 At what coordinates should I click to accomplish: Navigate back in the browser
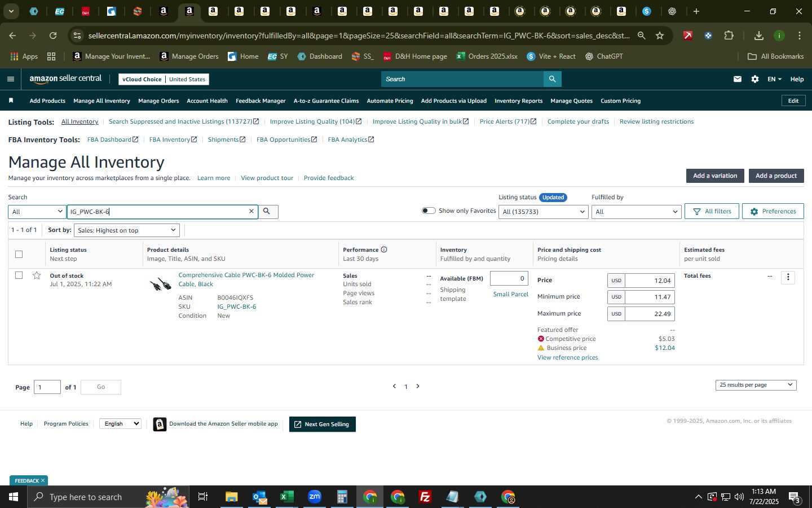pyautogui.click(x=12, y=36)
